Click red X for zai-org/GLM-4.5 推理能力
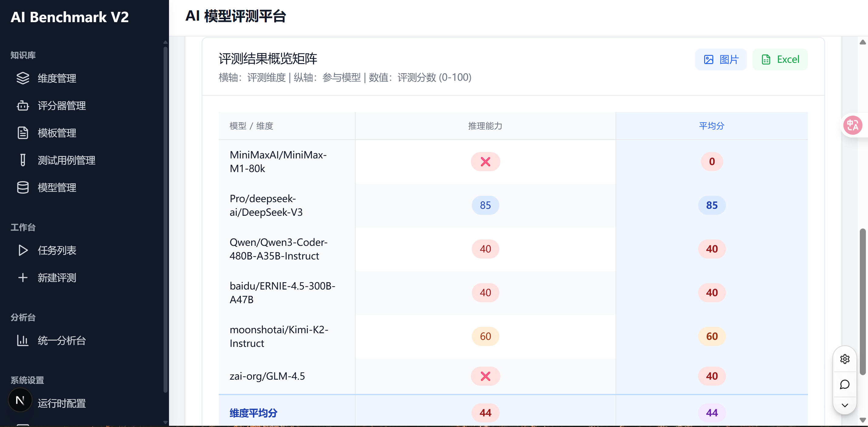This screenshot has height=427, width=868. pos(485,376)
